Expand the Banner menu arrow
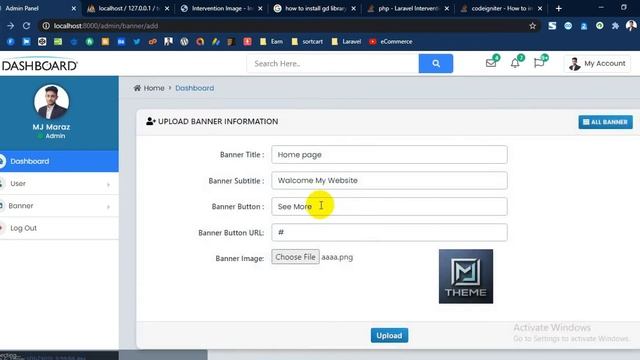This screenshot has width=640, height=360. point(108,207)
